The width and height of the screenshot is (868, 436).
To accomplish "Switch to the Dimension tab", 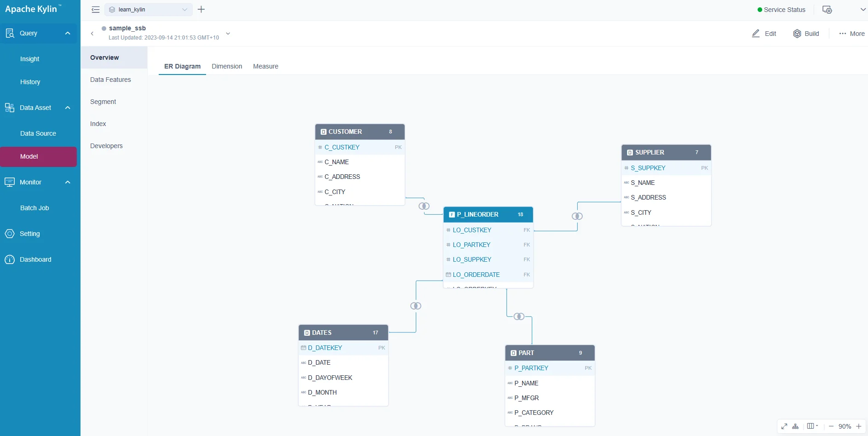I will [227, 66].
